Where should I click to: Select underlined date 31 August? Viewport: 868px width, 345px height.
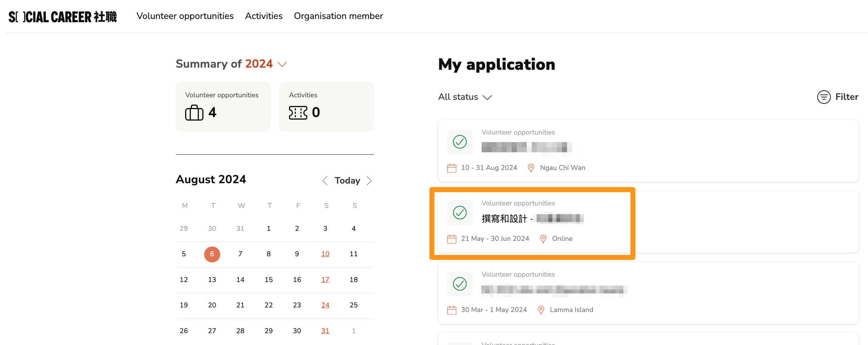[x=325, y=331]
